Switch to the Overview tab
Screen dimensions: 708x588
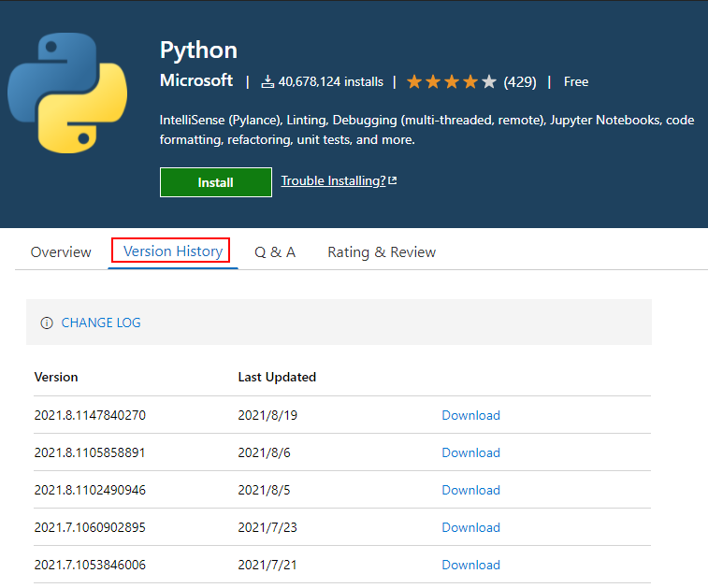point(61,251)
